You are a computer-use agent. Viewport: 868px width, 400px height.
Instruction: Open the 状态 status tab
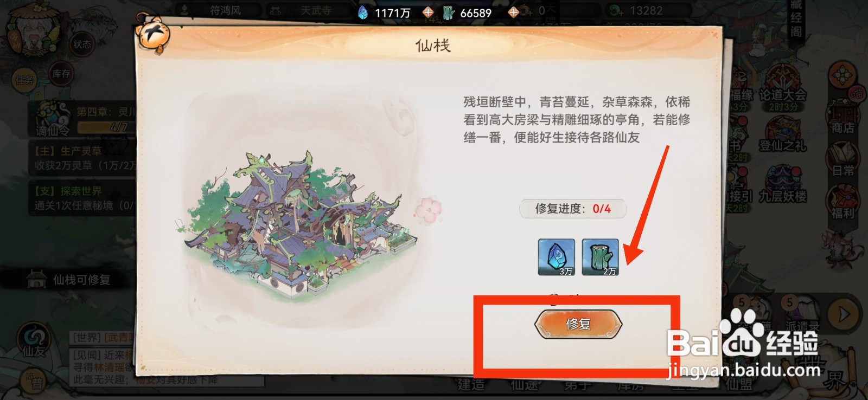click(82, 43)
